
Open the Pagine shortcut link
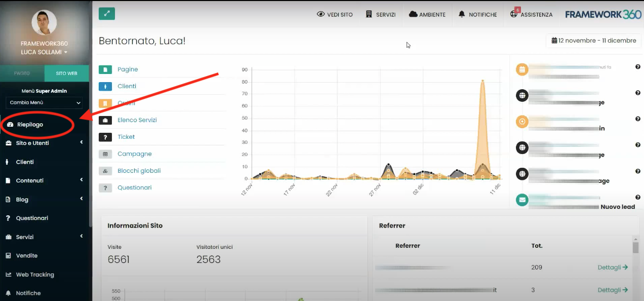tap(128, 69)
